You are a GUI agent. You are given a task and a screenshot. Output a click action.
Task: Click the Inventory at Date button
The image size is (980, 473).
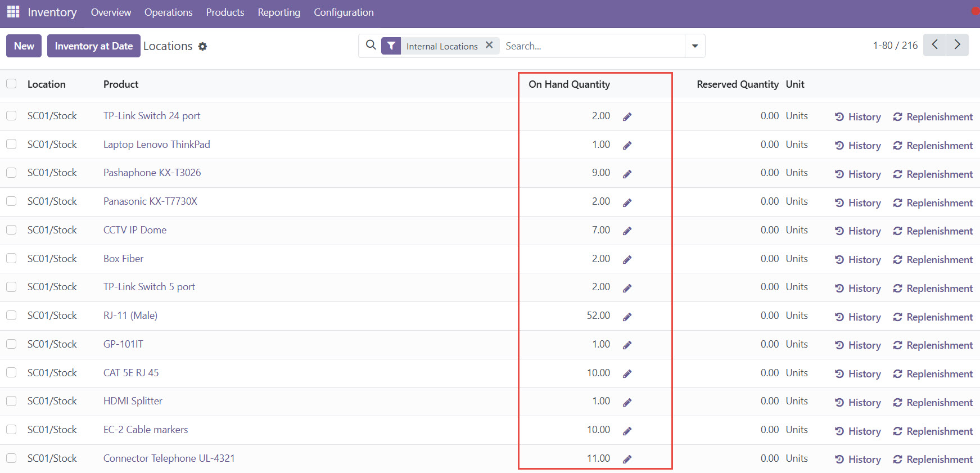click(94, 46)
